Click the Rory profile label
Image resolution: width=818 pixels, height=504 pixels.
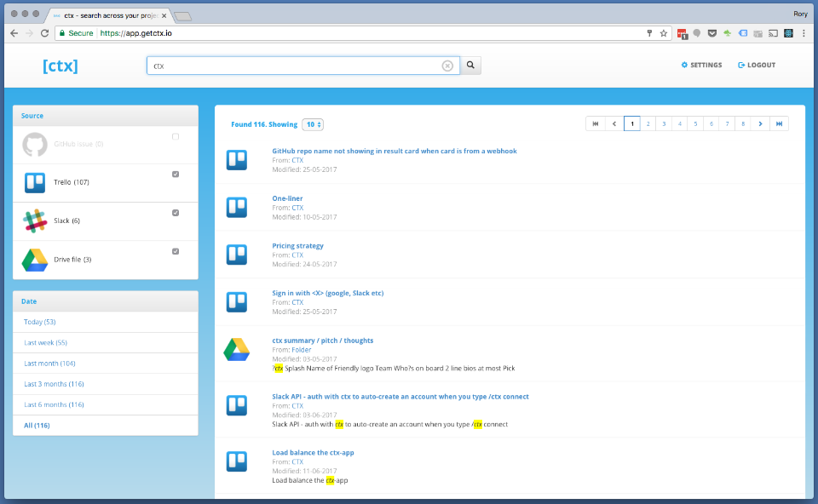click(800, 14)
